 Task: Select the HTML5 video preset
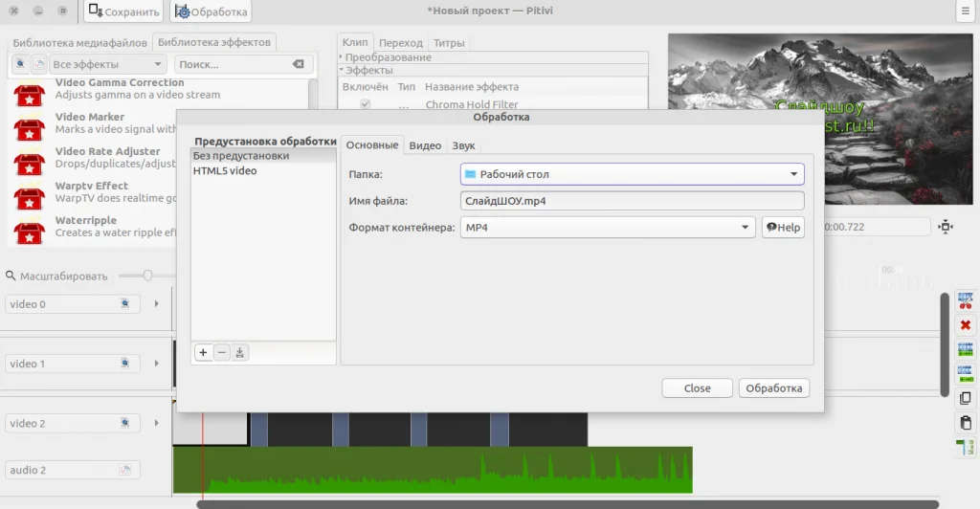click(263, 170)
